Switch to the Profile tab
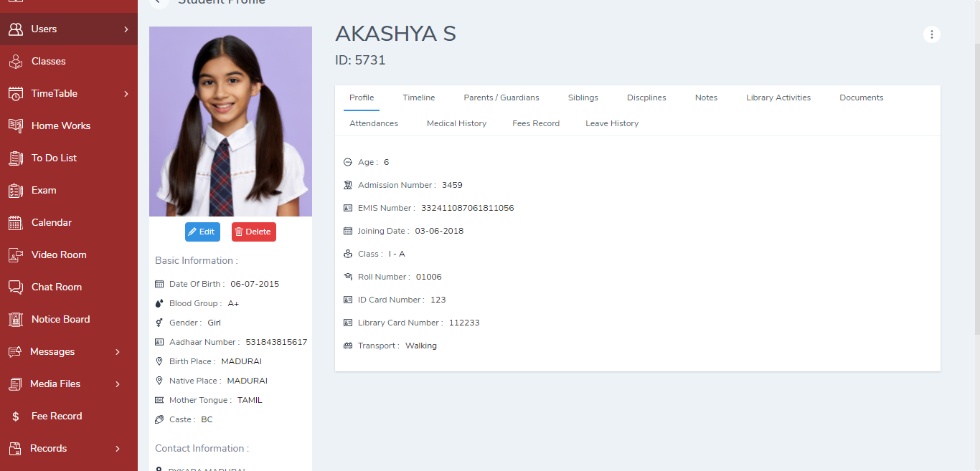This screenshot has width=980, height=471. point(362,98)
